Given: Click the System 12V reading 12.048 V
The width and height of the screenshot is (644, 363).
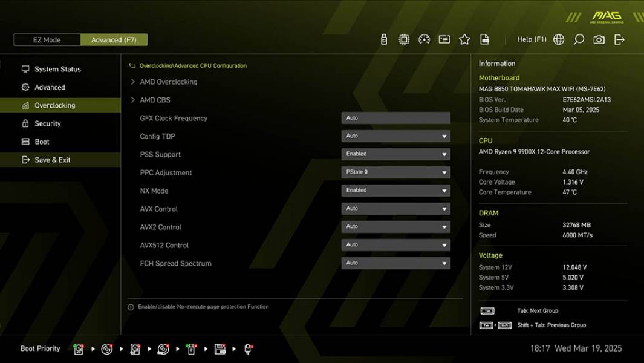Looking at the screenshot, I should [574, 267].
